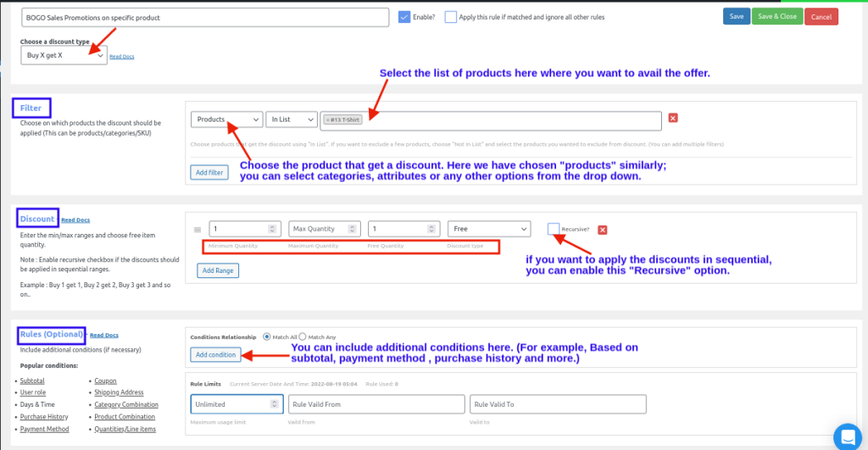This screenshot has width=868, height=450.
Task: Click the Add filter button
Action: 209,172
